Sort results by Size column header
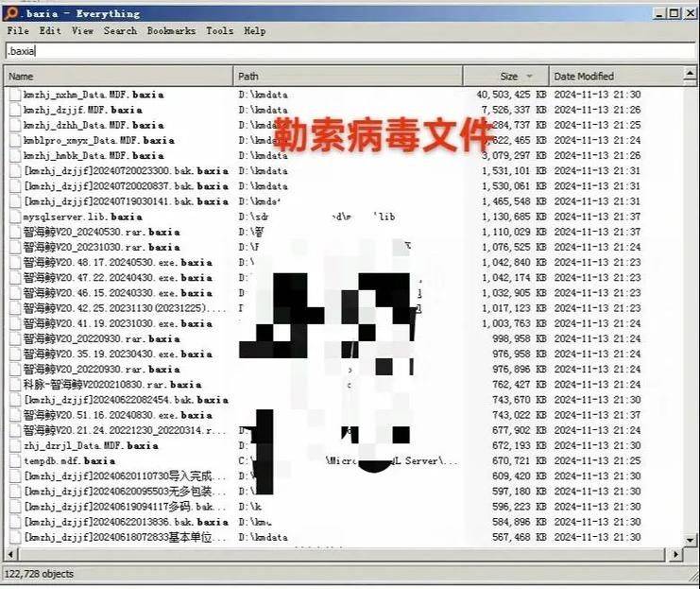The image size is (700, 589). [505, 76]
